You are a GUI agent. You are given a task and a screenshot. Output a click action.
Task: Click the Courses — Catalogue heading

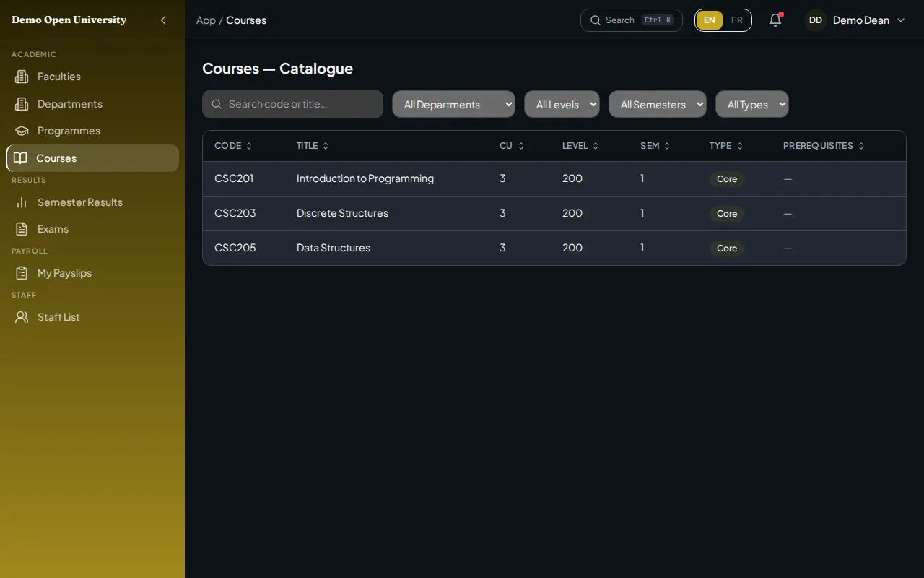coord(277,69)
